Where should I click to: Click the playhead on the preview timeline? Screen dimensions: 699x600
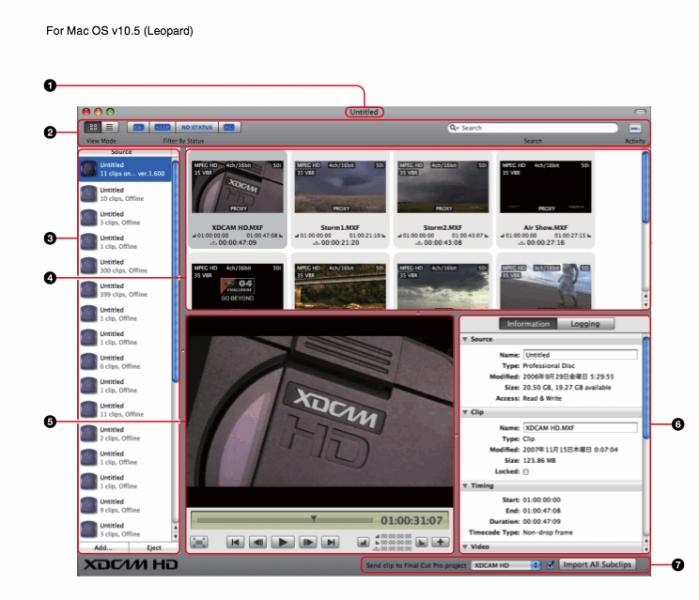coord(314,518)
